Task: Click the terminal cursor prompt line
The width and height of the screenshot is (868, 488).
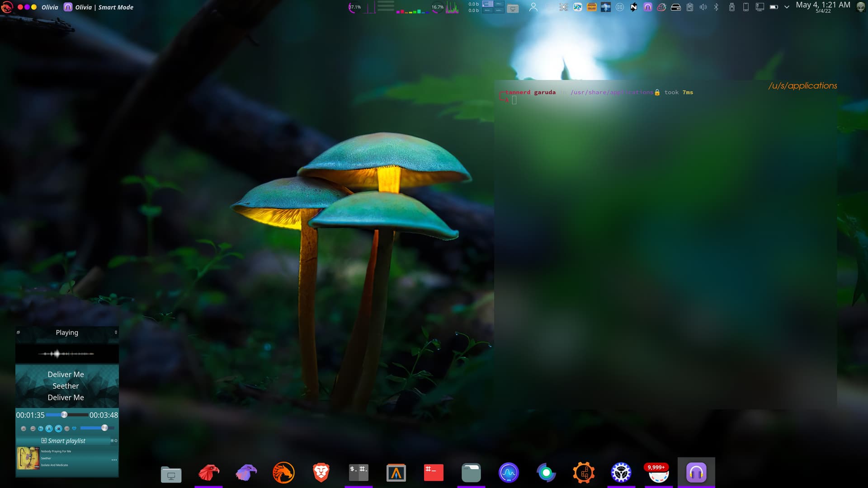Action: (514, 100)
